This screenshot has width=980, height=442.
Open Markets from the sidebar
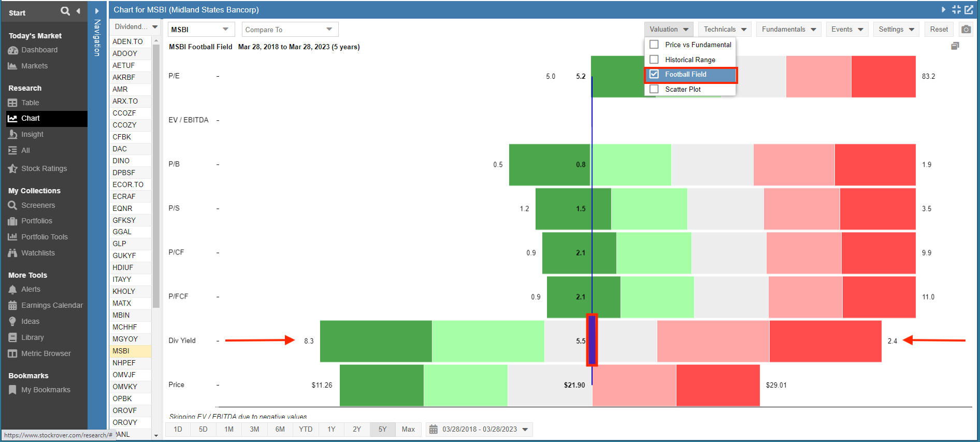click(x=34, y=66)
